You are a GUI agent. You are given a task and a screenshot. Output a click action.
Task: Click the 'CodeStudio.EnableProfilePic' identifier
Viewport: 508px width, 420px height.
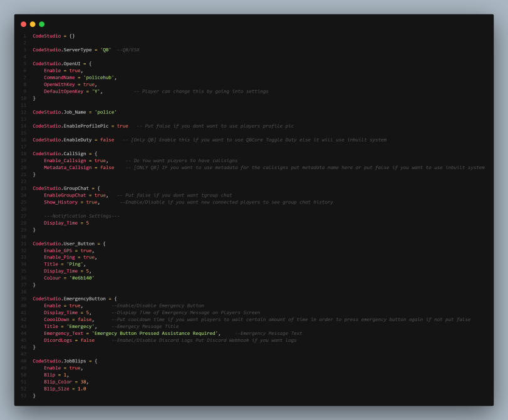point(71,126)
